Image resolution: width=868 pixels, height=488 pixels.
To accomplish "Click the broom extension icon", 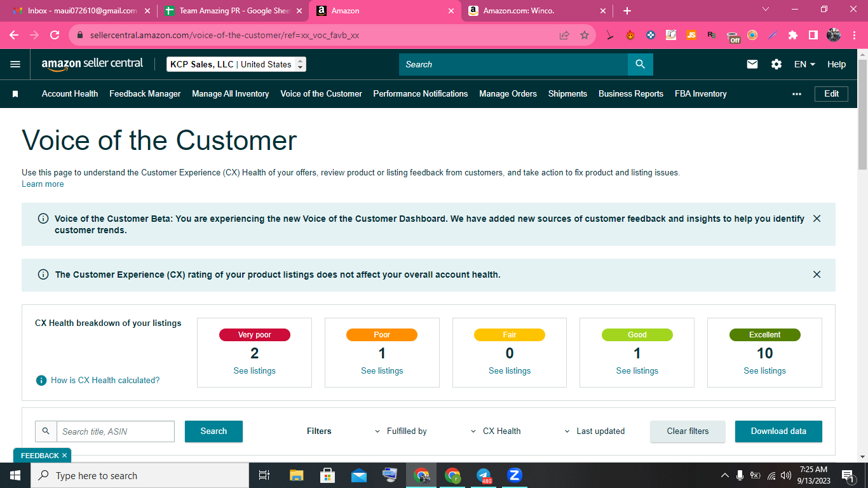I will [610, 36].
